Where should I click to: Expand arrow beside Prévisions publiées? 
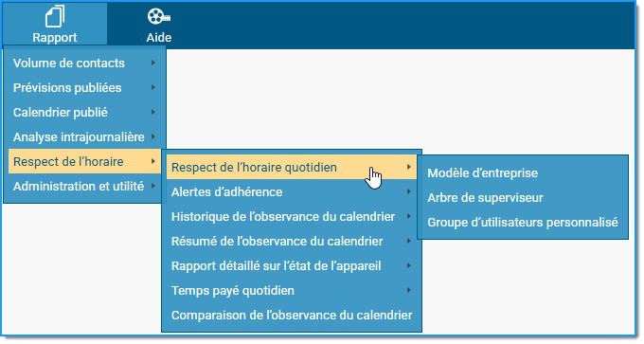point(153,87)
